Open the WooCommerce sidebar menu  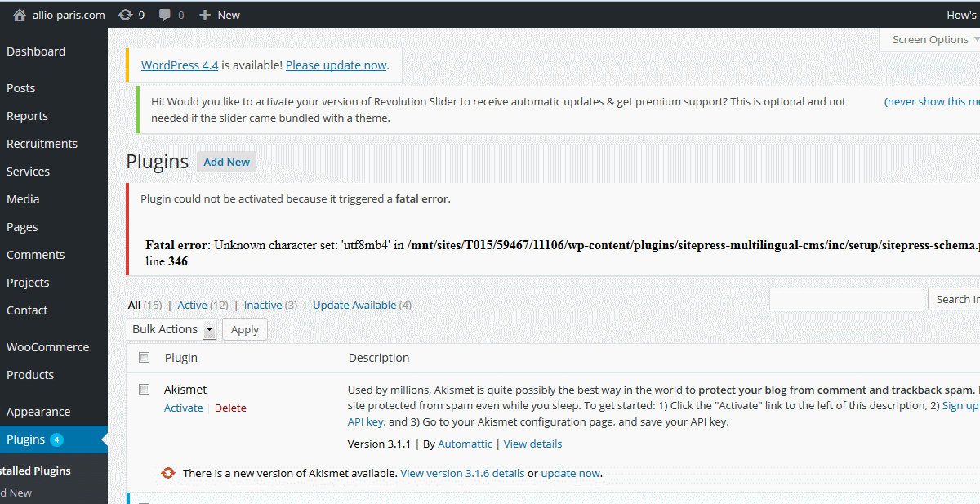47,347
